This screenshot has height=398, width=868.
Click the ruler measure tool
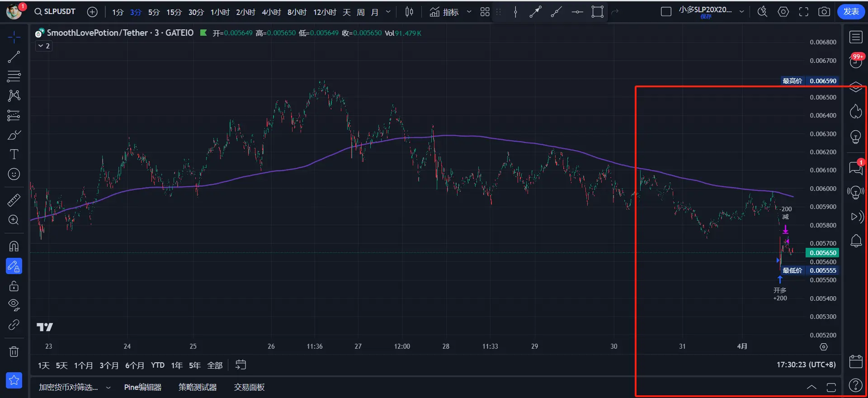pos(14,200)
